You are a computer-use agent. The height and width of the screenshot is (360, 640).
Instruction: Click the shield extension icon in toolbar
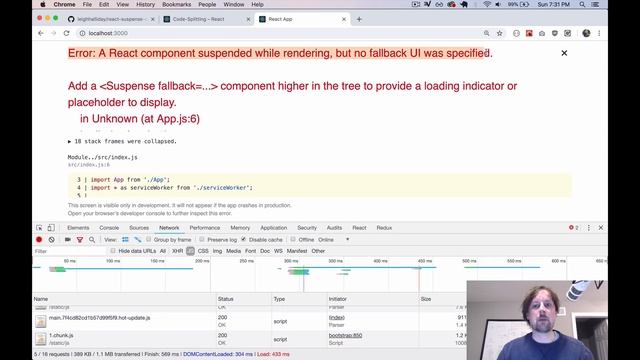click(x=555, y=33)
